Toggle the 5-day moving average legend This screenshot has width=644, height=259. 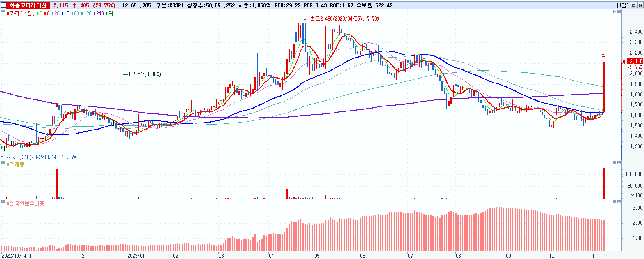point(39,13)
